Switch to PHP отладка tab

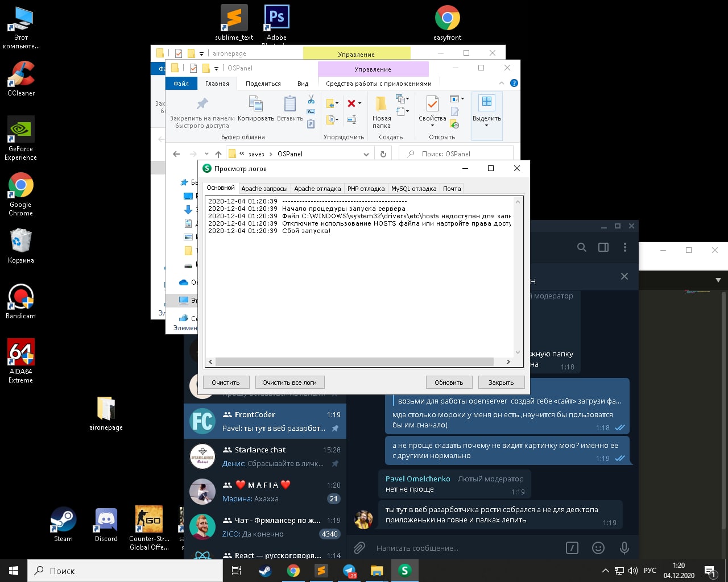tap(366, 189)
